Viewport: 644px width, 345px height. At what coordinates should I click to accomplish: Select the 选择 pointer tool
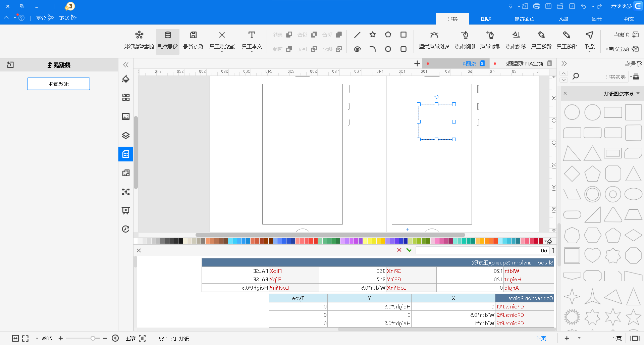pyautogui.click(x=589, y=40)
